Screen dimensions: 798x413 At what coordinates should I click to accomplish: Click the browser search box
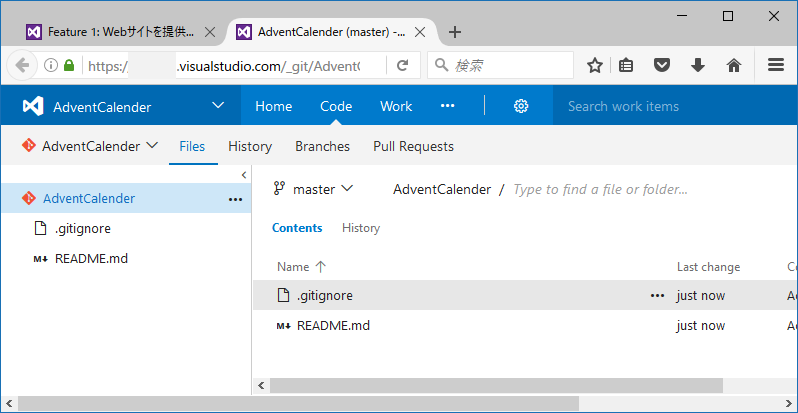pos(500,65)
